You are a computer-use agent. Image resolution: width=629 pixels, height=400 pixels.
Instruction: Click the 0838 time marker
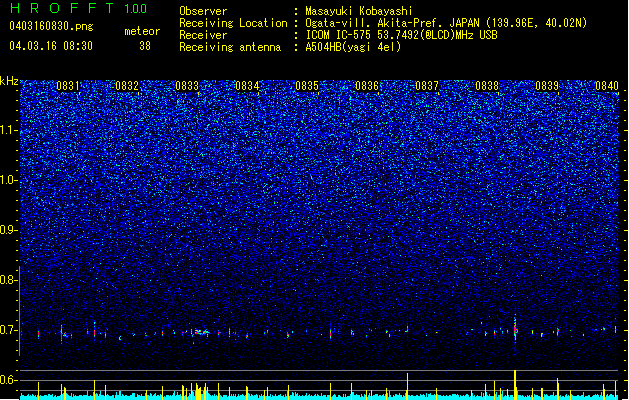[x=487, y=86]
